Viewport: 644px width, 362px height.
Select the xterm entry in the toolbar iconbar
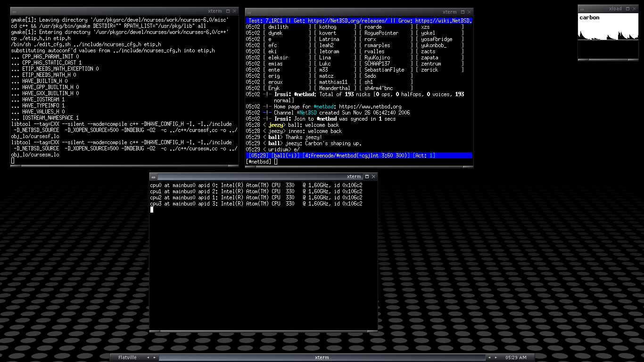click(x=322, y=357)
